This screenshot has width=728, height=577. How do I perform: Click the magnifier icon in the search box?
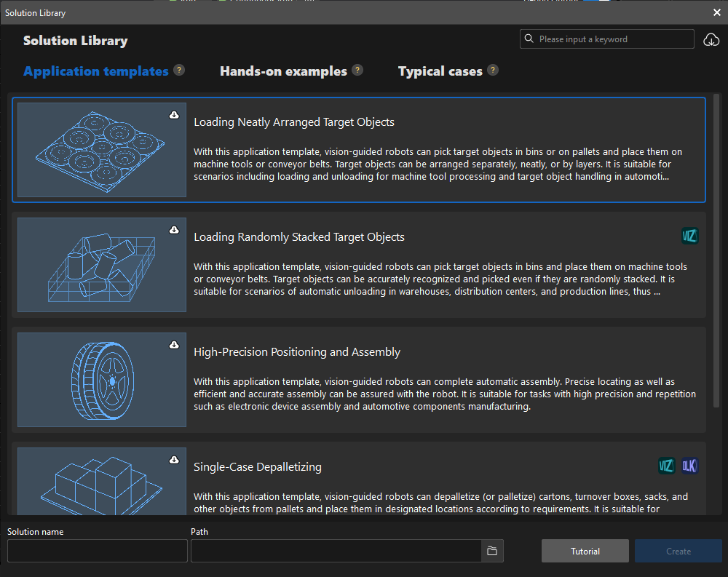coord(530,39)
